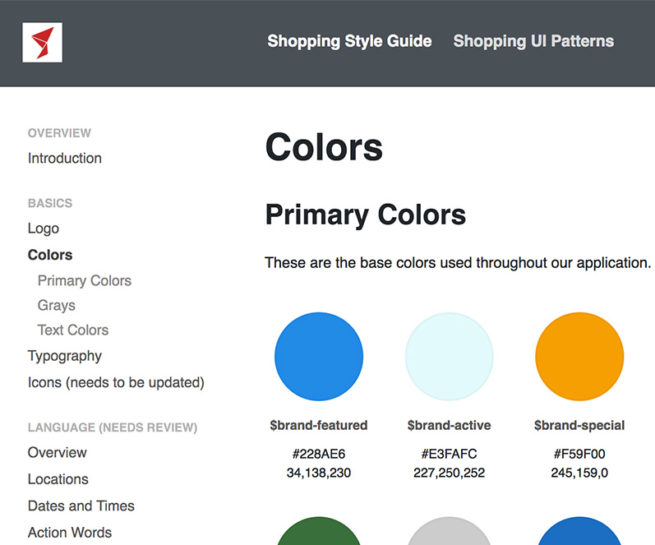Viewport: 655px width, 545px height.
Task: Open Icons (needs to be updated) page
Action: 116,382
